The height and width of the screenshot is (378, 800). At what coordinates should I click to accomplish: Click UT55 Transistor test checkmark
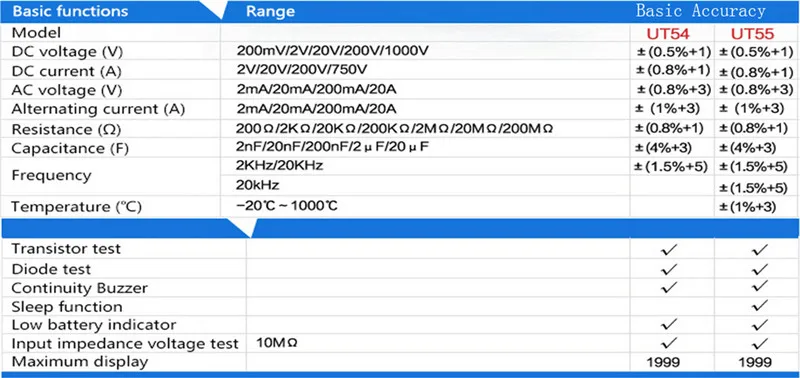pos(760,249)
